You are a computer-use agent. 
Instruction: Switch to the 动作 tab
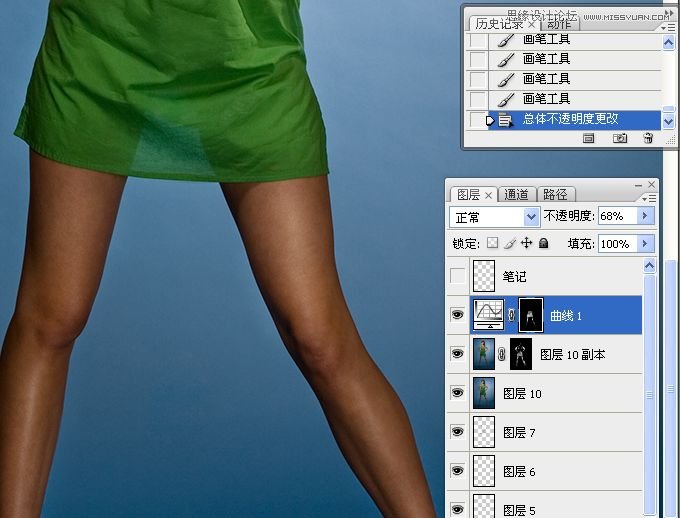click(559, 24)
